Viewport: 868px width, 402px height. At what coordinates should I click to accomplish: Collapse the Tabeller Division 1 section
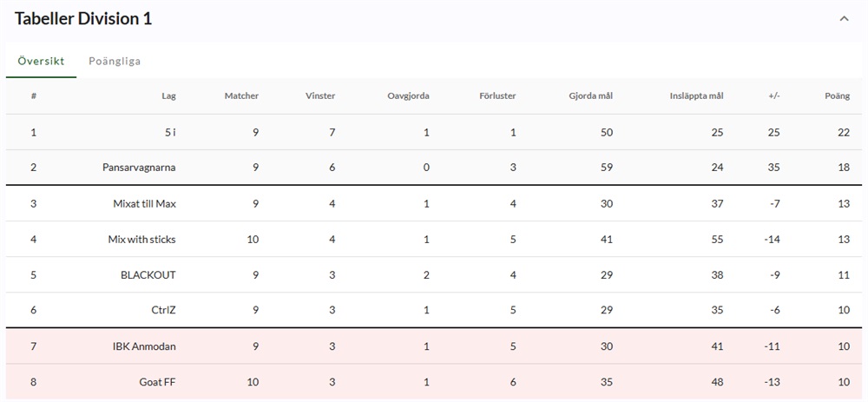(844, 18)
